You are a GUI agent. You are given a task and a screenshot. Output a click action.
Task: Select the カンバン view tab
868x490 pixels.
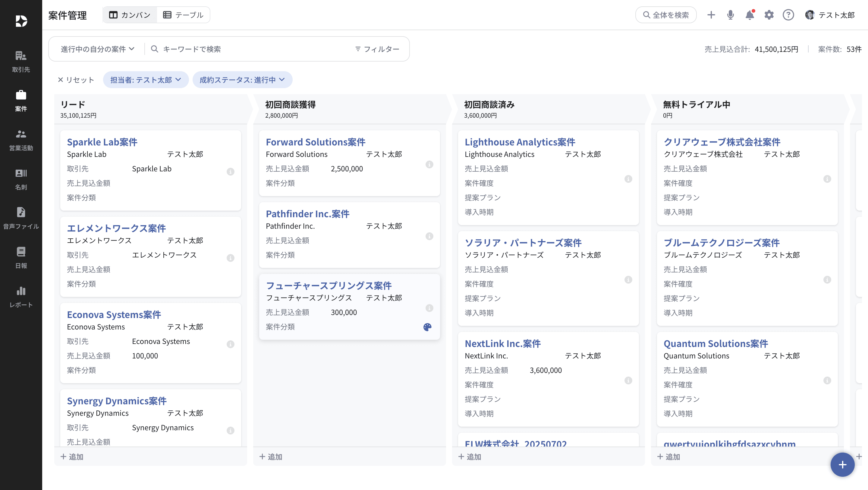click(130, 15)
